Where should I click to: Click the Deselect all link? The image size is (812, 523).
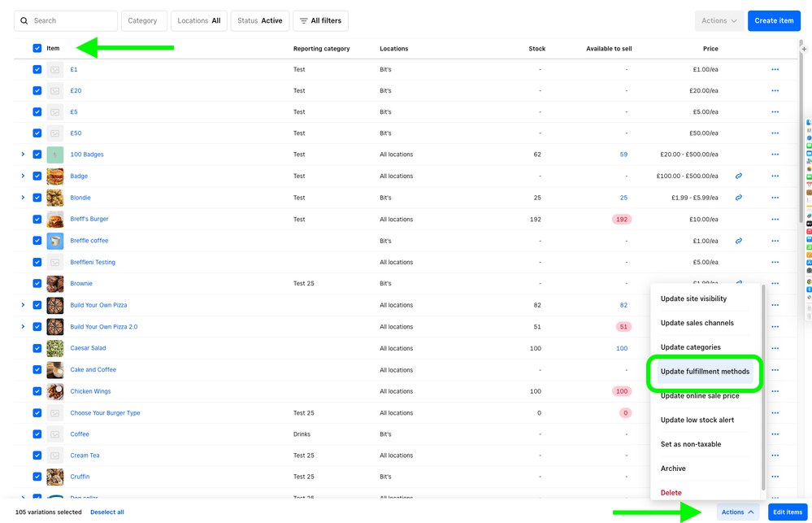107,512
